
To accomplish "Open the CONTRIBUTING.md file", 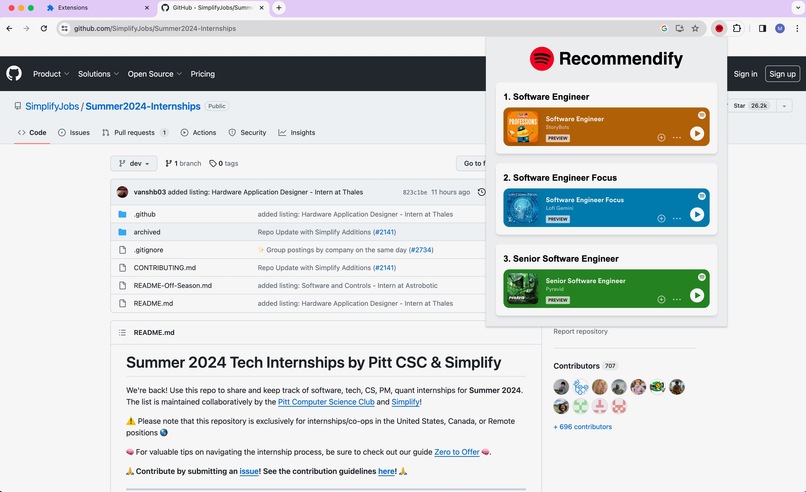I will 164,268.
